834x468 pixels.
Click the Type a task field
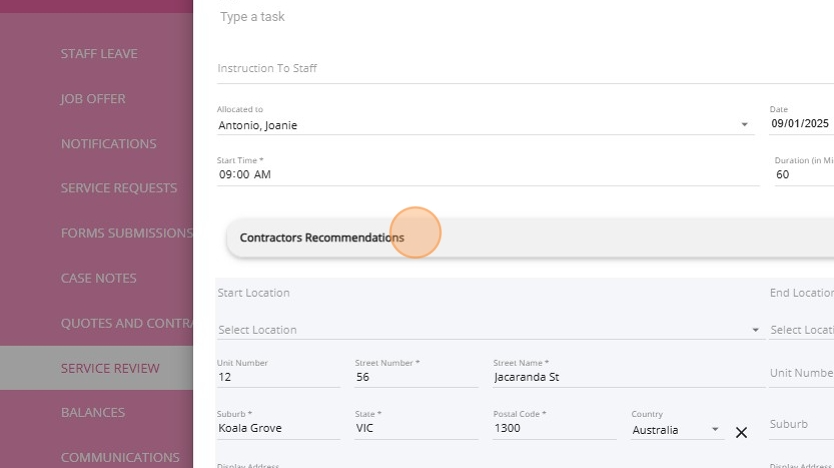(500, 17)
